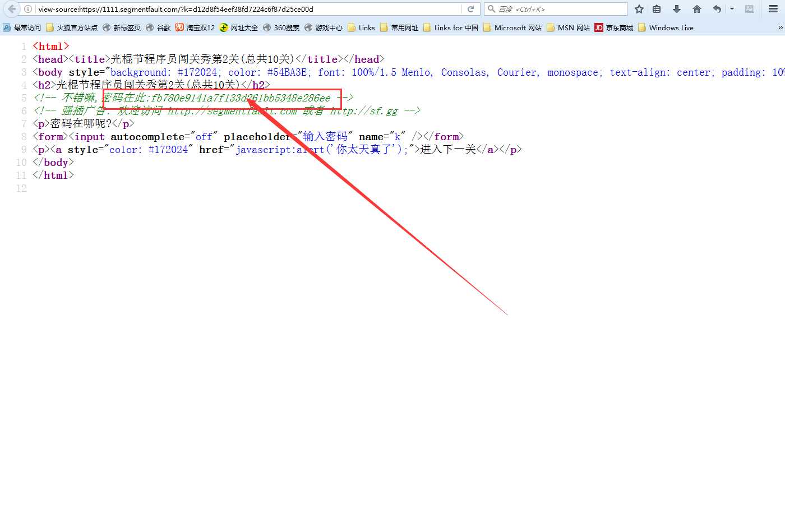This screenshot has height=532, width=785.
Task: Open the 京东商城 bookmark
Action: tap(614, 27)
